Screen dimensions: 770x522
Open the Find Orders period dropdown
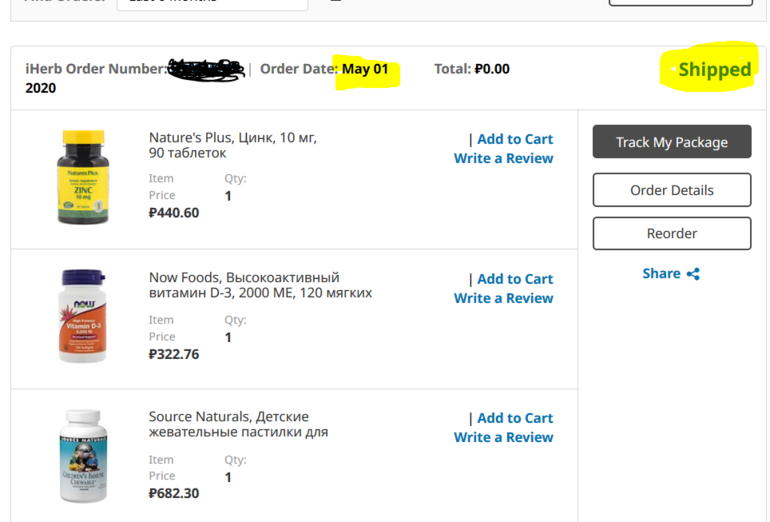tap(212, 4)
